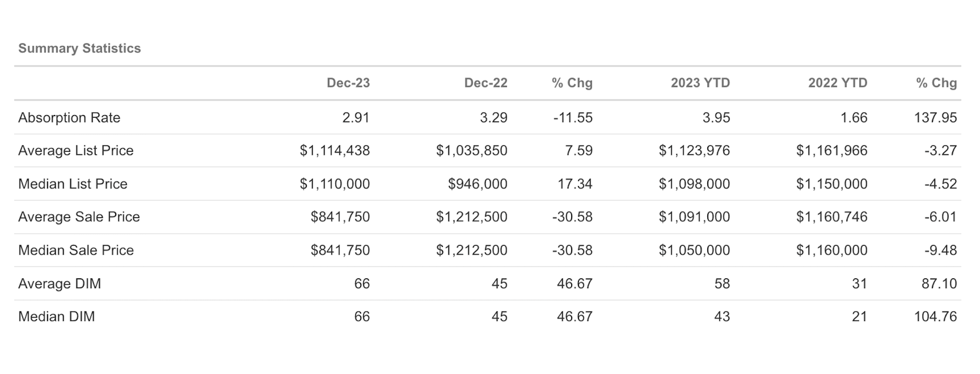The height and width of the screenshot is (374, 980).
Task: Select the 2023 YTD column header
Action: pos(700,83)
